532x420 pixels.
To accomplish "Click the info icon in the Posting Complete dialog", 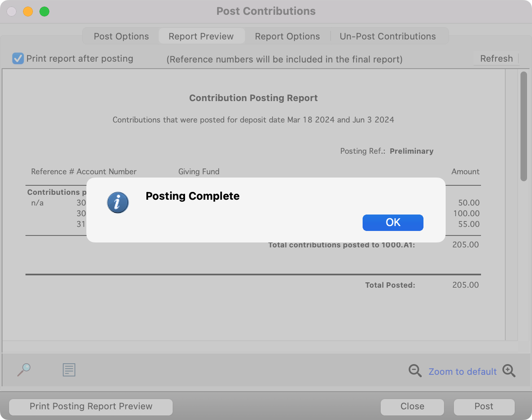I will (118, 203).
